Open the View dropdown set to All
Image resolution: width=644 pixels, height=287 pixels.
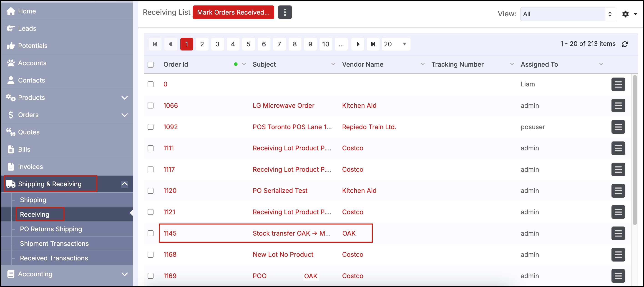click(x=568, y=14)
